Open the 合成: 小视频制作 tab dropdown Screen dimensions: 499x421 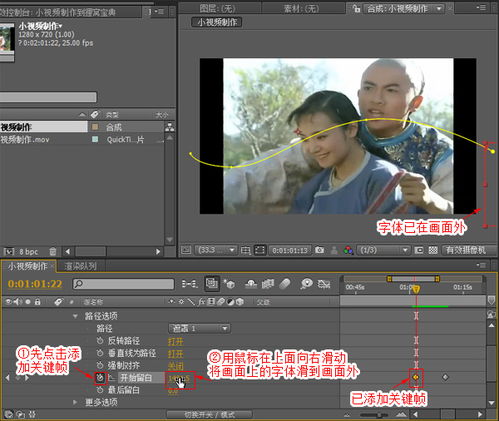439,8
